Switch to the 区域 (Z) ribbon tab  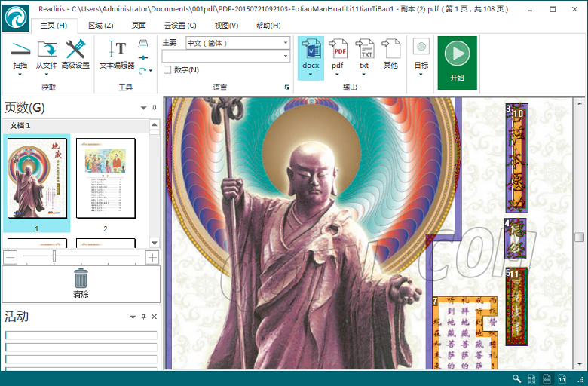pyautogui.click(x=100, y=26)
